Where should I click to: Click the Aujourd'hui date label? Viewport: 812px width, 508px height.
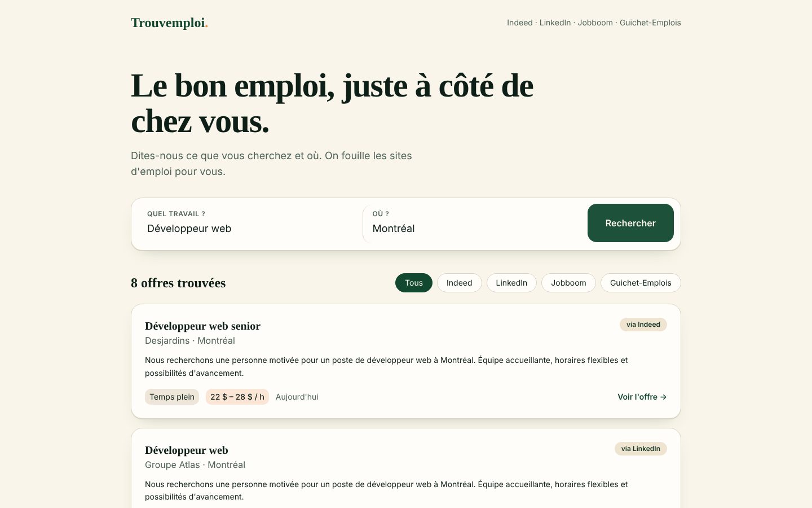click(297, 397)
